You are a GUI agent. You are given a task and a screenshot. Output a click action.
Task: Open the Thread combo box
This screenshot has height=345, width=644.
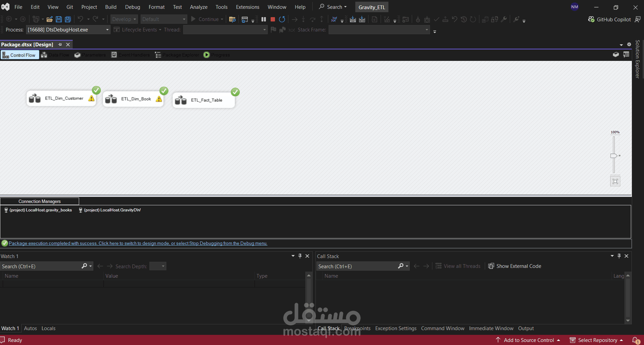225,30
